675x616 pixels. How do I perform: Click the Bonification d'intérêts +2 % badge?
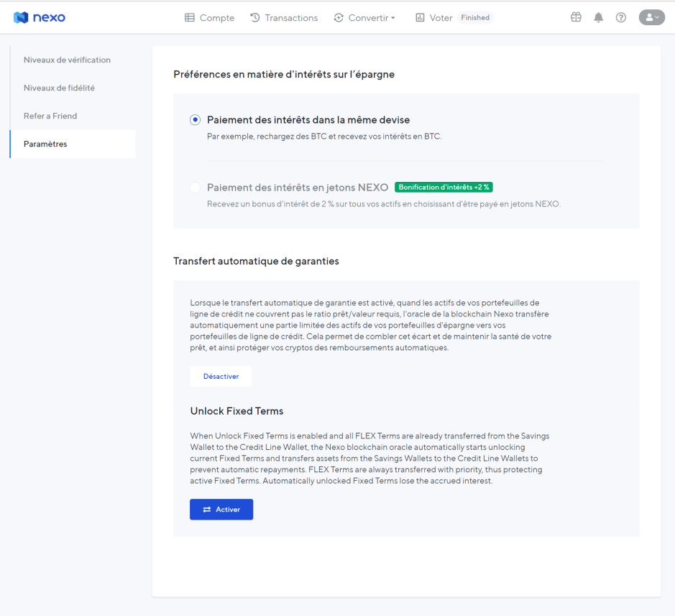(x=444, y=188)
